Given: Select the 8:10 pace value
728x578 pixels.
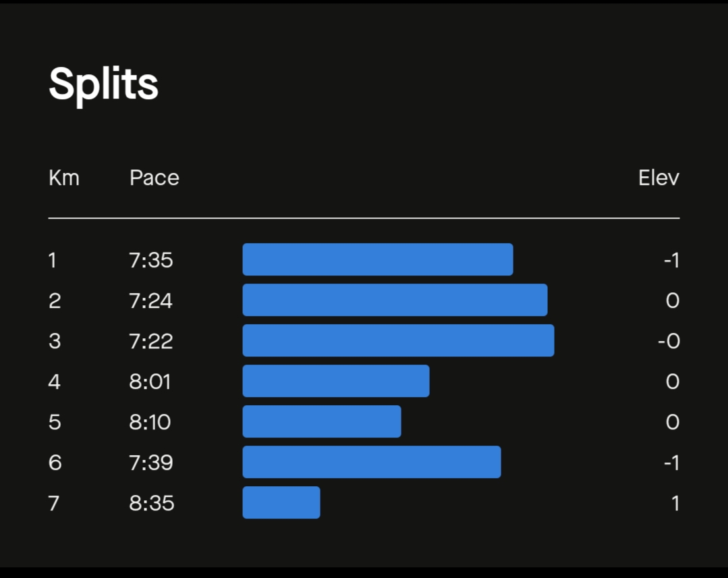Looking at the screenshot, I should pos(150,422).
